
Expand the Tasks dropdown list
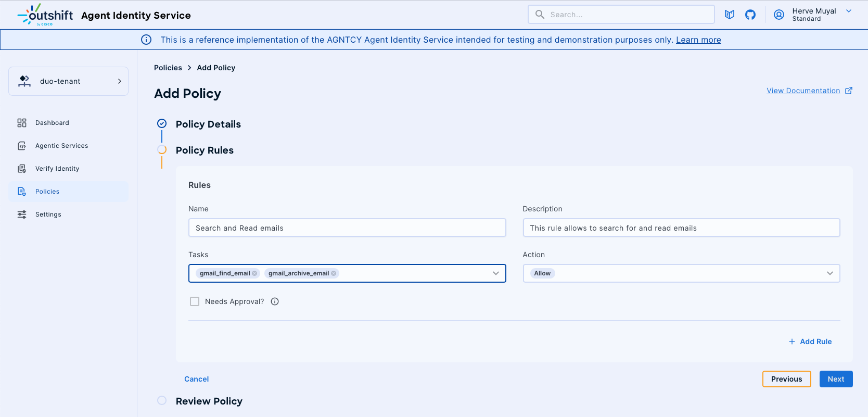point(495,273)
